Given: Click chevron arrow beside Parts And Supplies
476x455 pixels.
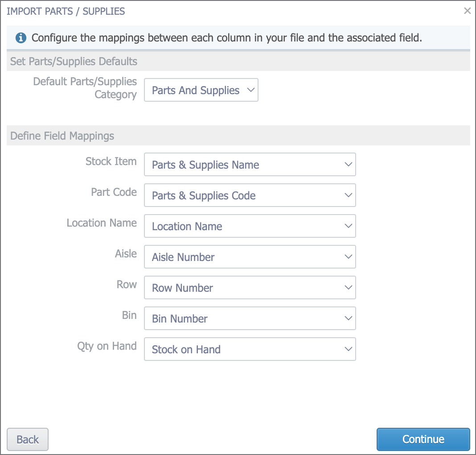Looking at the screenshot, I should [x=251, y=90].
